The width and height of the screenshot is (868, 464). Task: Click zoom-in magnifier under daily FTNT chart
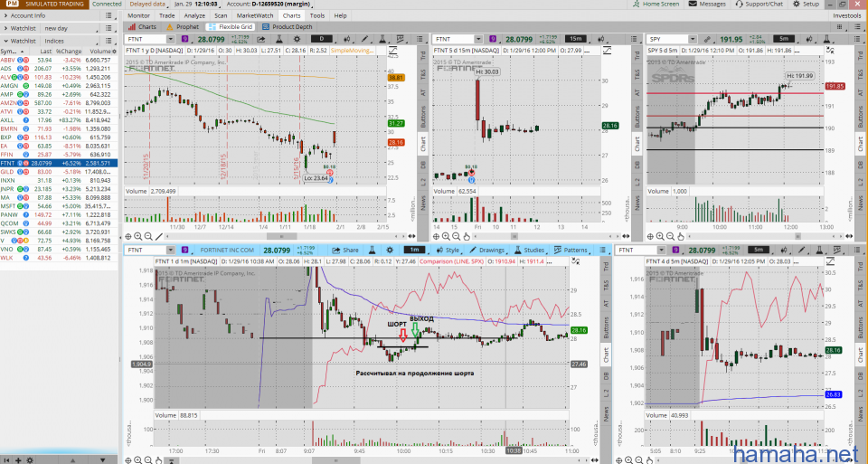(x=137, y=236)
